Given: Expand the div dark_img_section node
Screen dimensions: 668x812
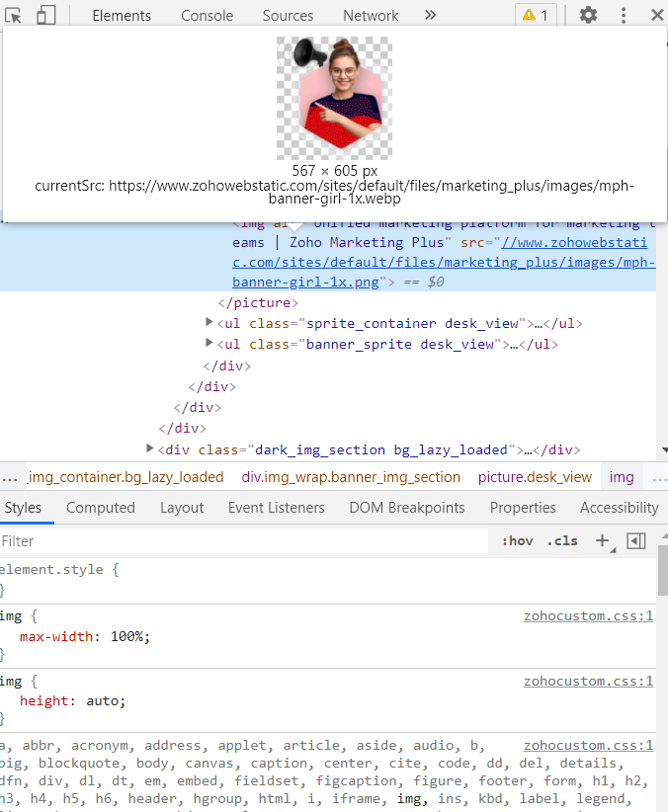Looking at the screenshot, I should point(150,449).
